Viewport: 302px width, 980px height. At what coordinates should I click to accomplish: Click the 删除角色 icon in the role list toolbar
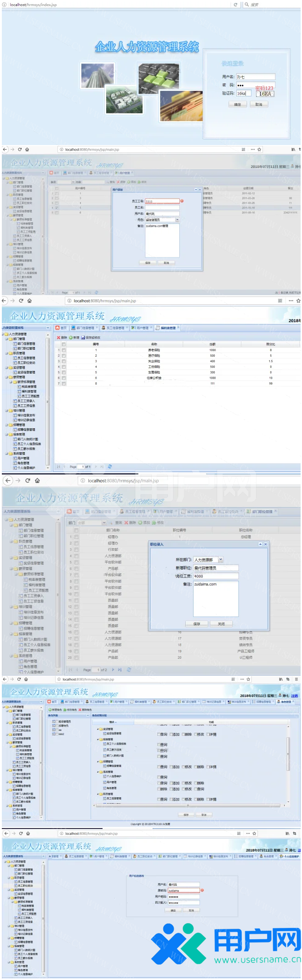(x=80, y=710)
